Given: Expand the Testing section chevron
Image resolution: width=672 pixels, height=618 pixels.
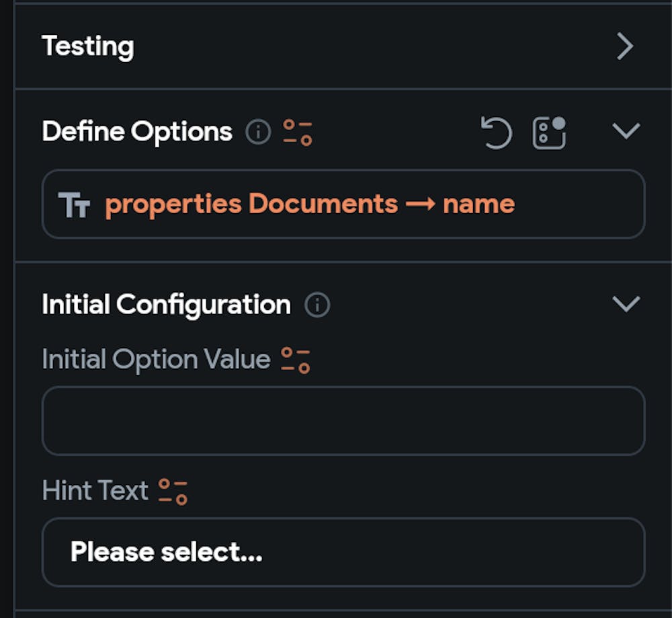Looking at the screenshot, I should 625,46.
